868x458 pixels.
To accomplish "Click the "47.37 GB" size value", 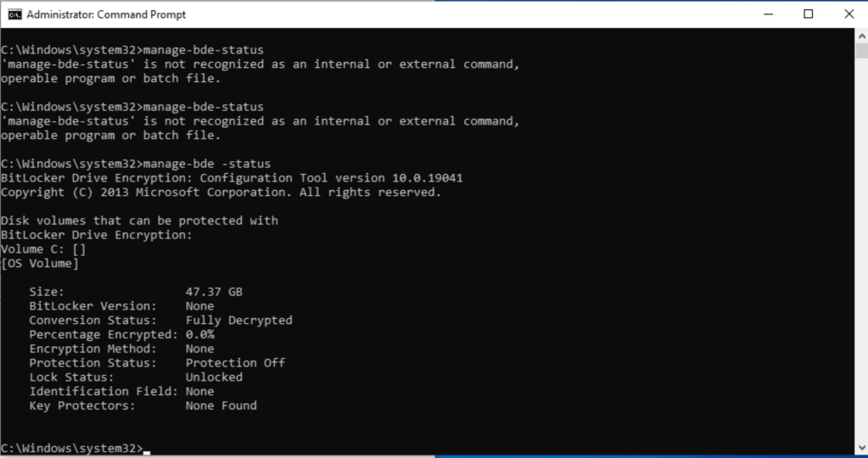I will (x=214, y=292).
